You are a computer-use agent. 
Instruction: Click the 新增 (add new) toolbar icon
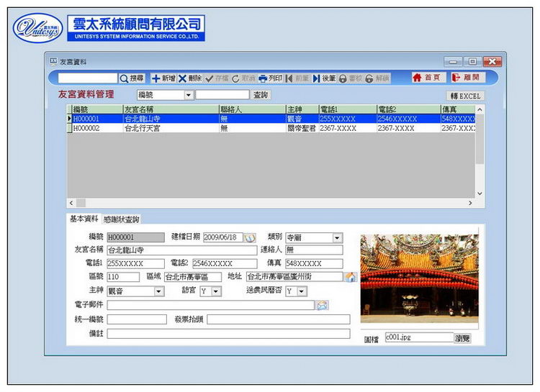pos(163,78)
